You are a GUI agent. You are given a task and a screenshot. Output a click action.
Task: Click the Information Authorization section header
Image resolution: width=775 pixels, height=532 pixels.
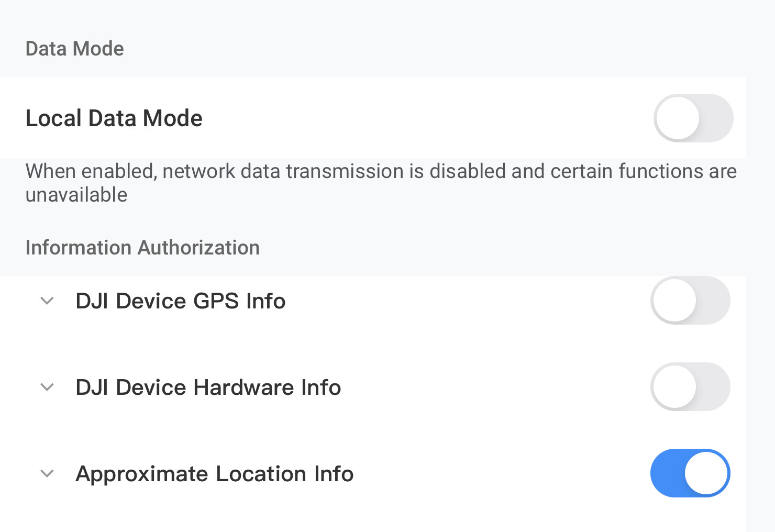tap(142, 248)
